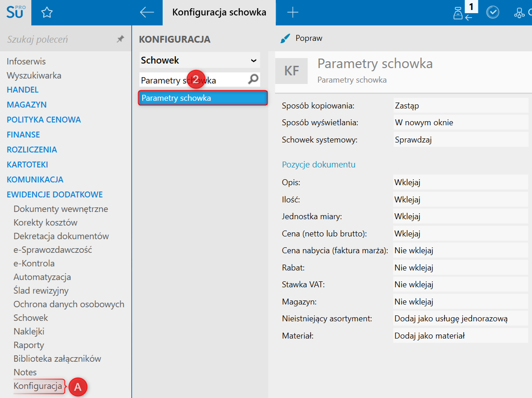Image resolution: width=532 pixels, height=398 pixels.
Task: Expand the FINANSE menu section
Action: tap(23, 135)
